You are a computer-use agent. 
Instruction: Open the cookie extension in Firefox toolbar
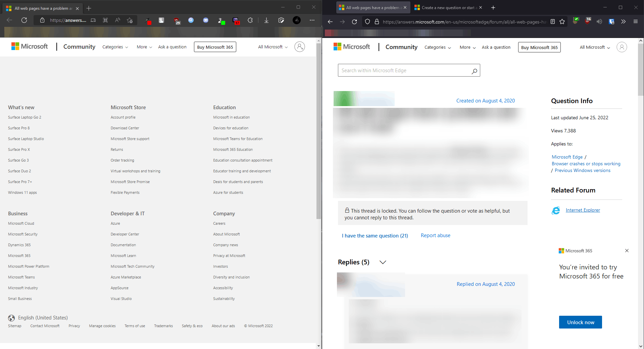(x=576, y=21)
